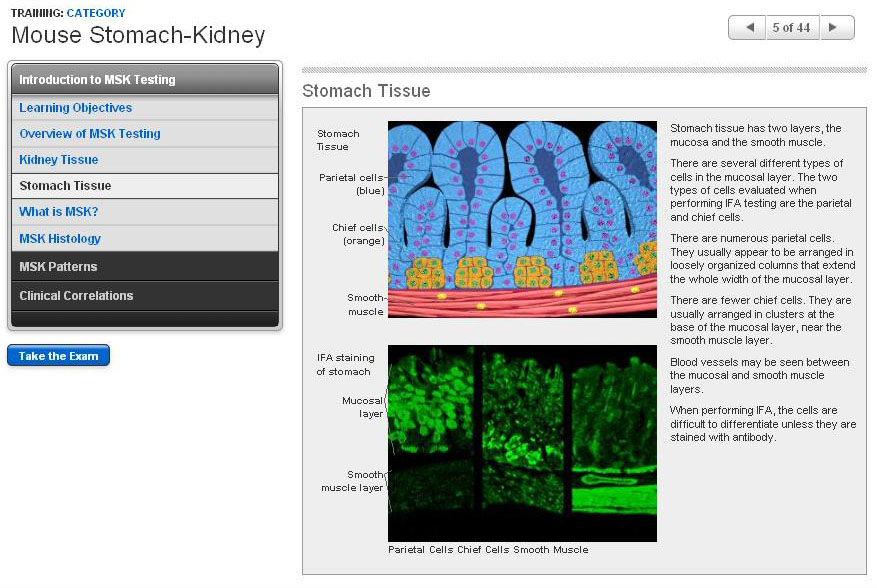Navigate to MSK Histology lesson
The image size is (877, 588).
(60, 239)
